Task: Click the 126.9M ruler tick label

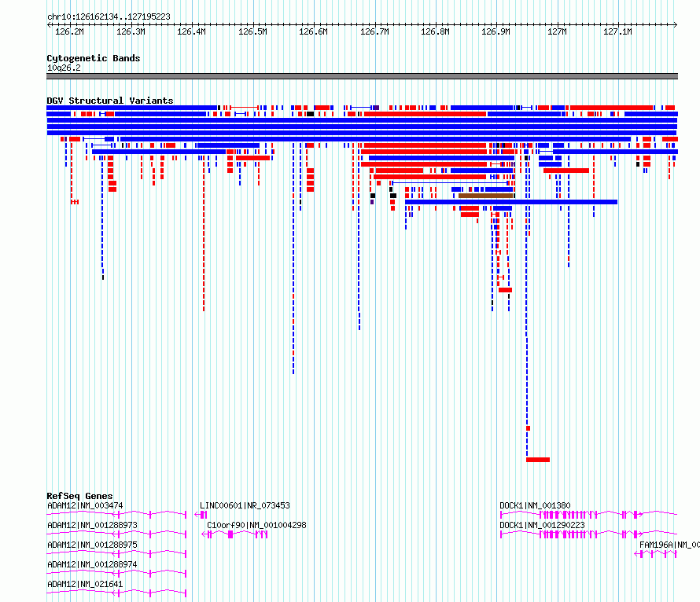Action: pos(496,31)
